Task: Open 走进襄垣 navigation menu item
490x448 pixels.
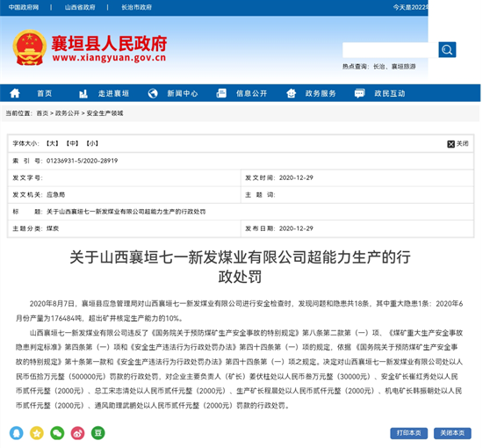Action: [x=114, y=93]
